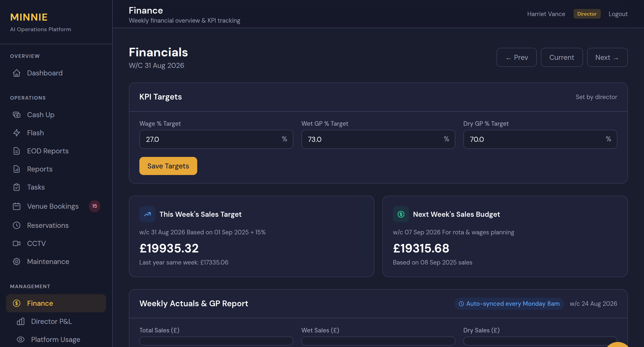Click the Finance dollar-coin icon in sidebar
644x347 pixels.
click(x=17, y=303)
